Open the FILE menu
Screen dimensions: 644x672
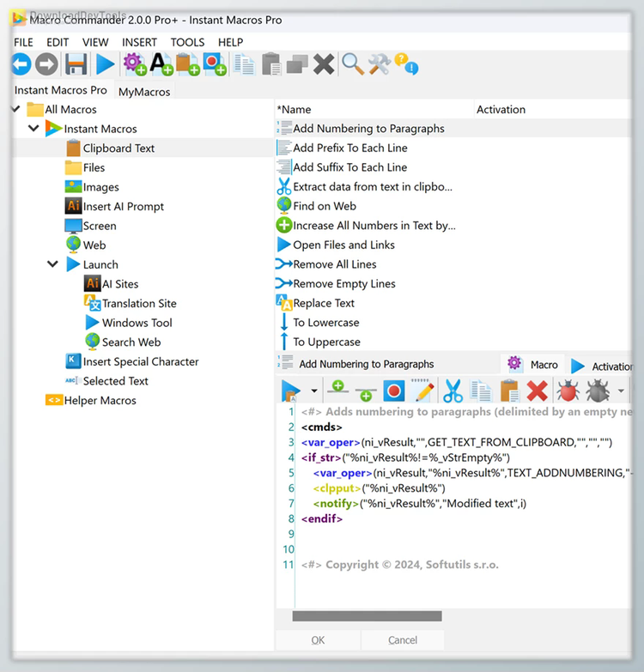tap(23, 42)
